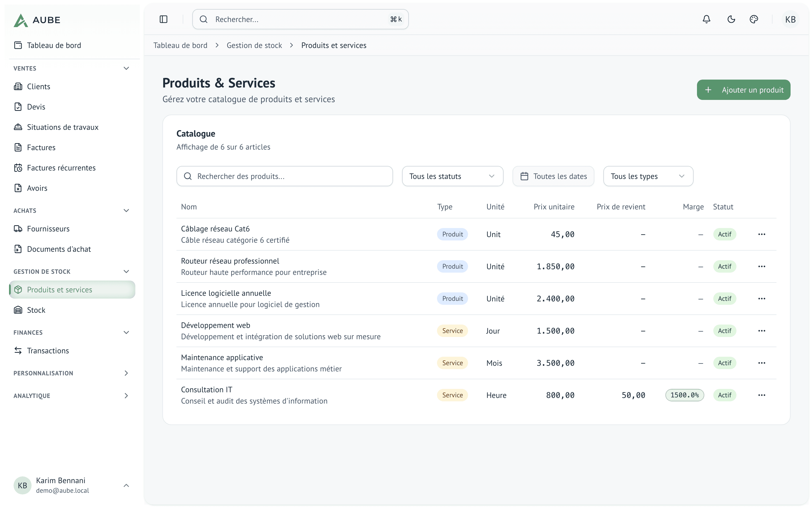Click the Rechercher des produits field
The image size is (812, 508).
(x=284, y=176)
